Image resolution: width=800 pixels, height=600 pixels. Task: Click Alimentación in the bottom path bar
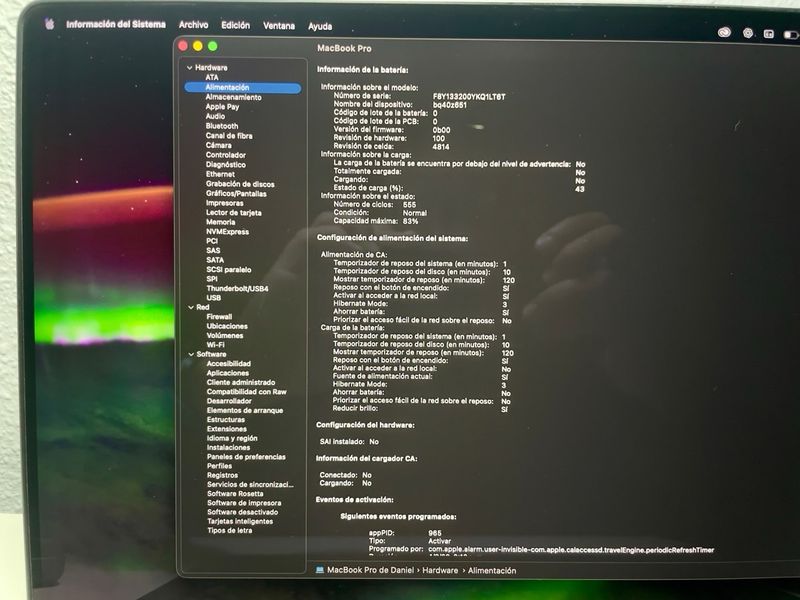click(492, 570)
